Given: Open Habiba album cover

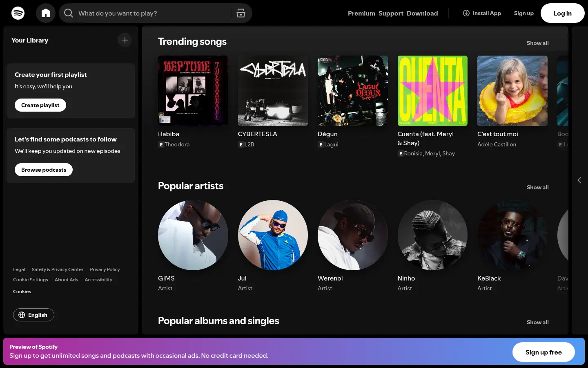Looking at the screenshot, I should pos(193,91).
